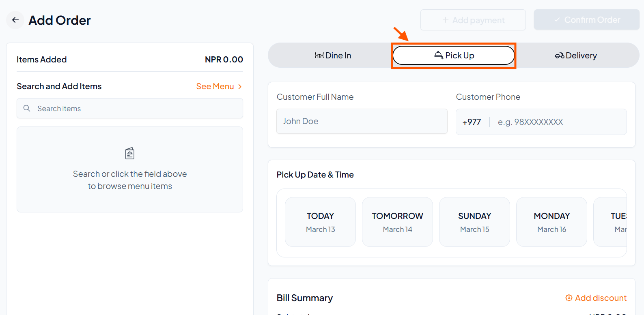Select MONDAY March 16 pickup date
The width and height of the screenshot is (644, 315).
(x=551, y=222)
